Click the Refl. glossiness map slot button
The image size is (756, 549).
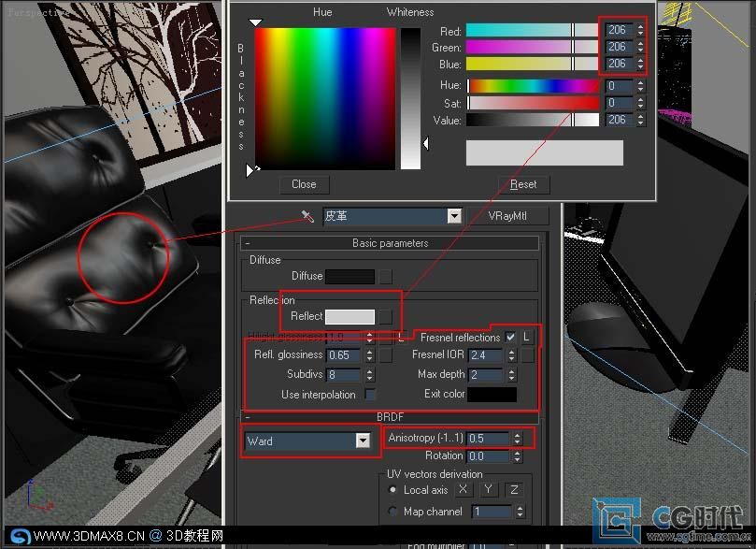(385, 355)
